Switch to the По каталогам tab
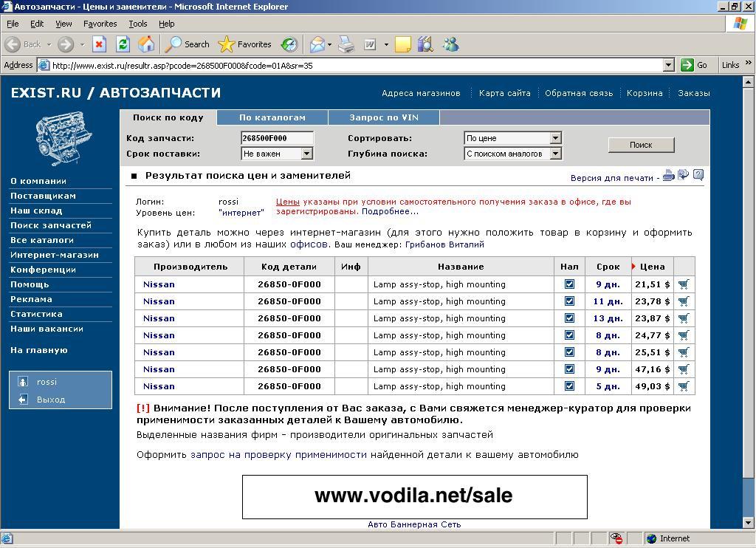This screenshot has width=756, height=548. point(272,117)
